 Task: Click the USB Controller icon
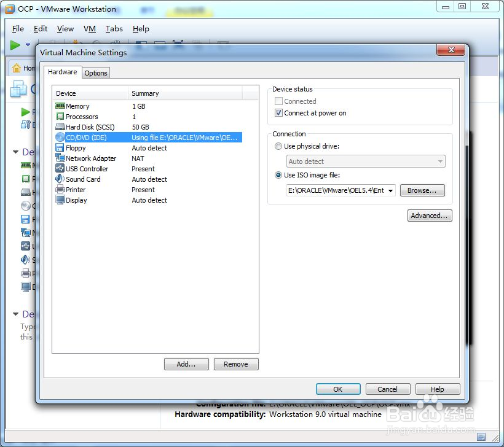tap(60, 168)
